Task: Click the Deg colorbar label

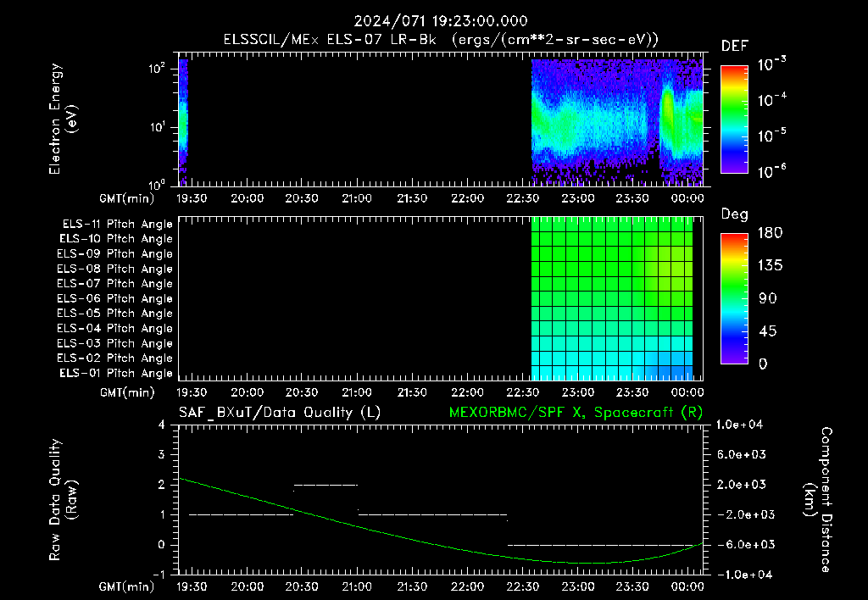Action: (x=735, y=214)
